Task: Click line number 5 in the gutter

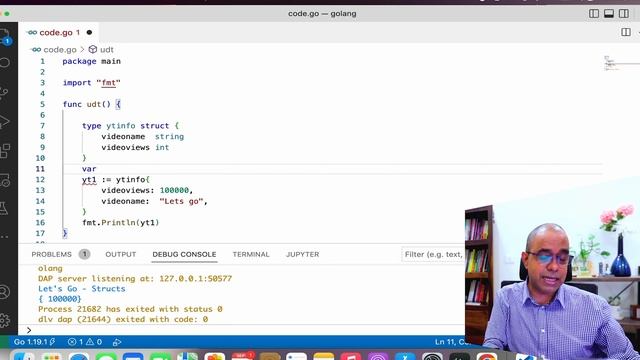Action: [42, 104]
